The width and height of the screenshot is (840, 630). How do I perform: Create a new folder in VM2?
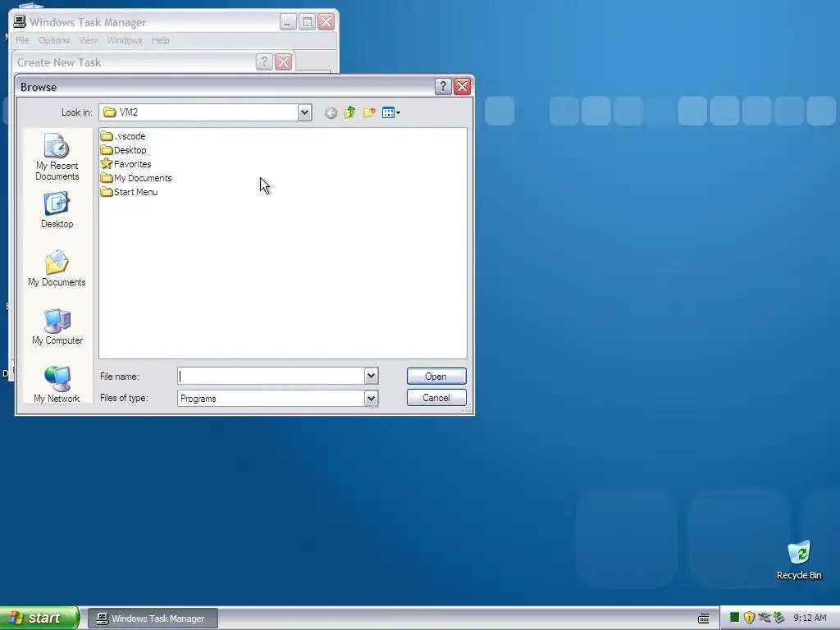tap(369, 112)
